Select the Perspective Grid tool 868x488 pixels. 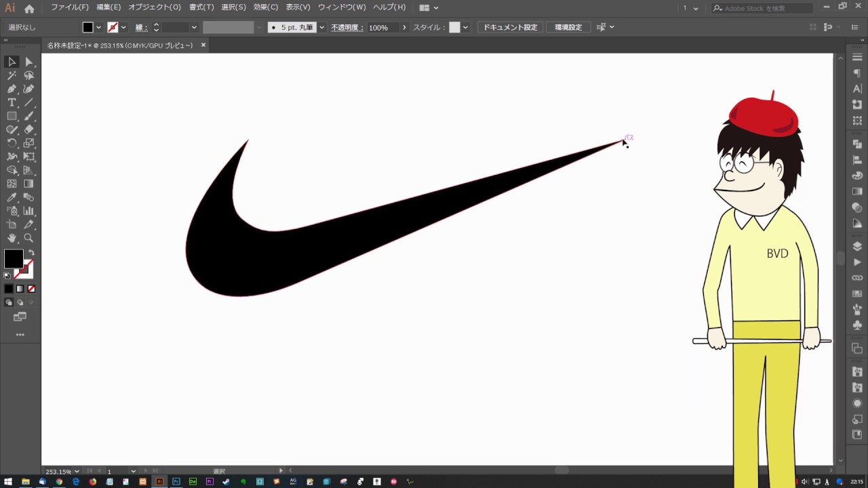(28, 170)
